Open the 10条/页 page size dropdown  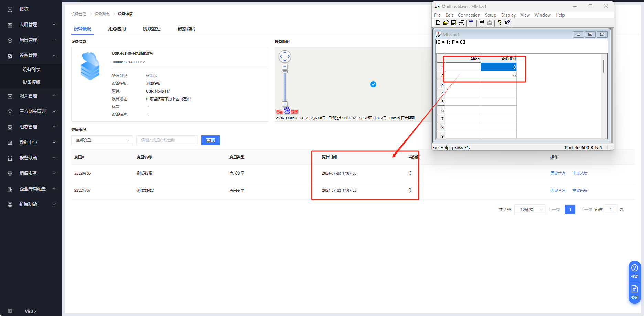coord(529,209)
